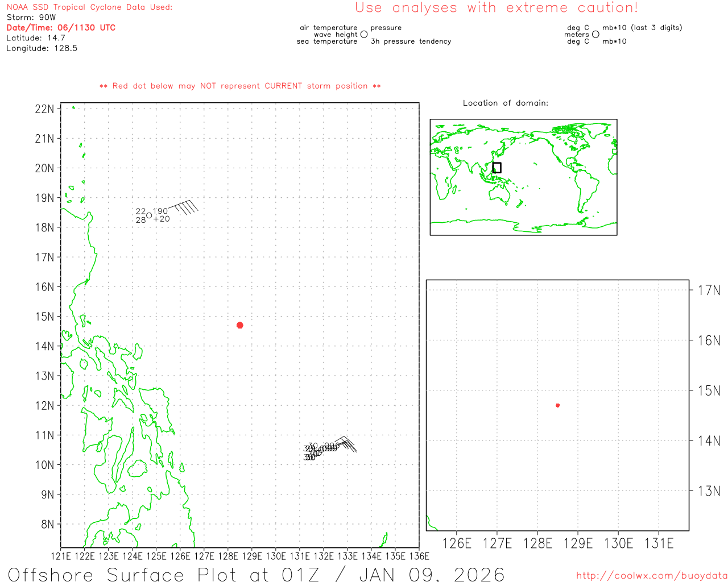The height and width of the screenshot is (582, 728).
Task: Click the 'Offshore Surface Plot at 01Z' title
Action: pos(256,574)
